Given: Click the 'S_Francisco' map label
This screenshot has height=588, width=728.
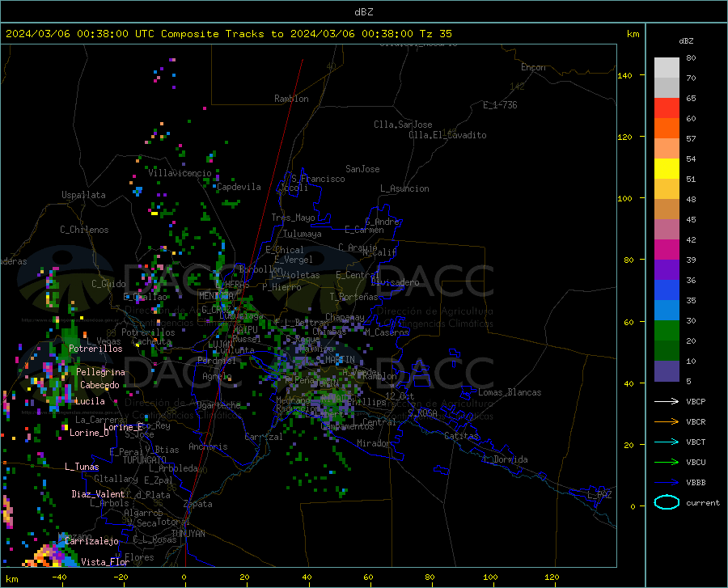Looking at the screenshot, I should [x=319, y=179].
